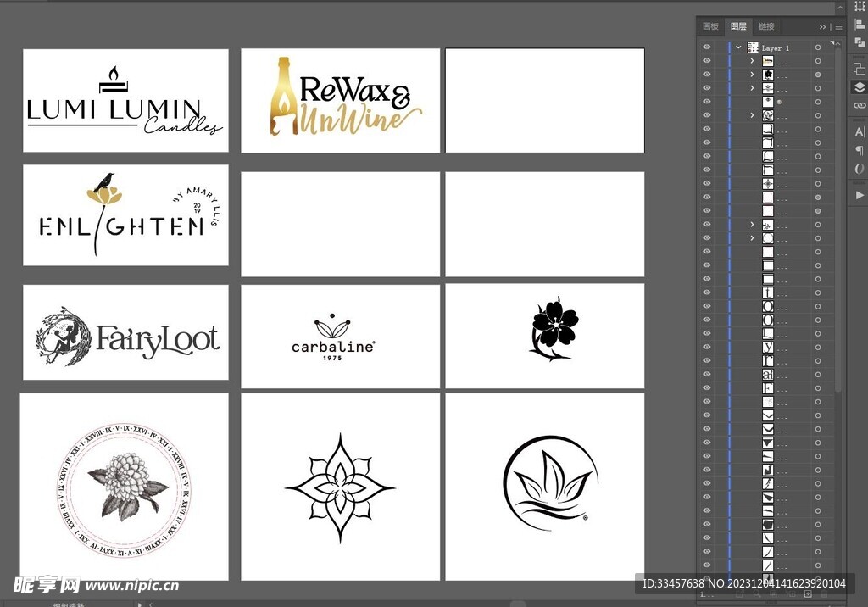Collapse Layer 1 with its chevron
This screenshot has width=868, height=607.
click(738, 47)
